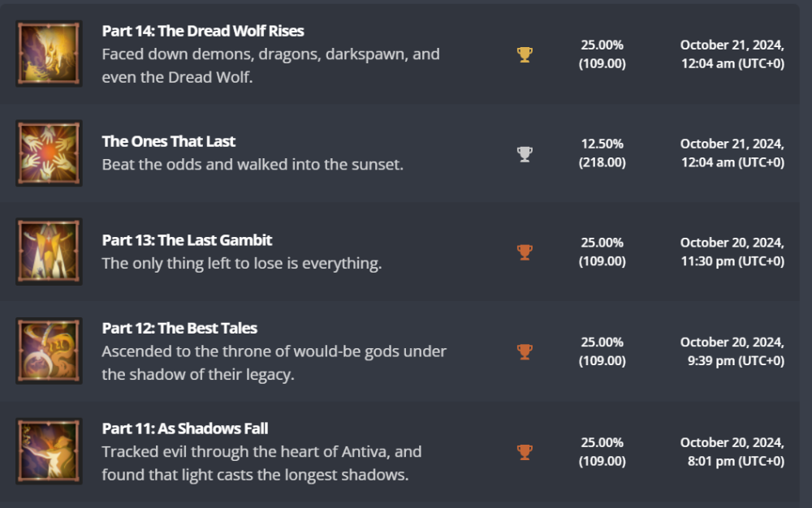Open the Part 12 Best Tales thumbnail
812x508 pixels.
pos(49,351)
